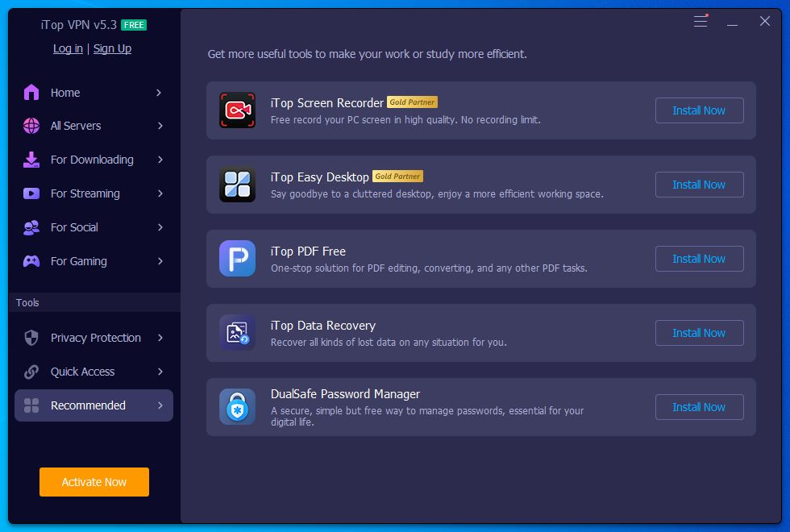
Task: Expand the Recommended chevron arrow
Action: coord(160,405)
